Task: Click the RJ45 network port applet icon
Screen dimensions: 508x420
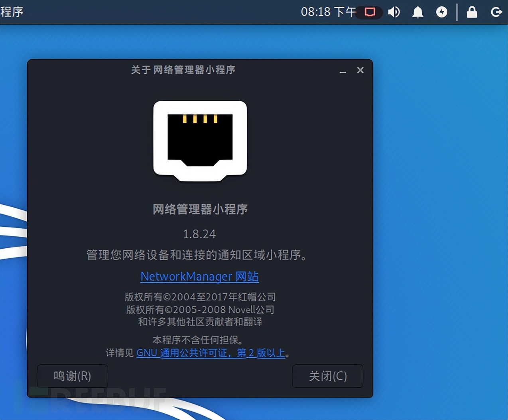Action: [200, 141]
